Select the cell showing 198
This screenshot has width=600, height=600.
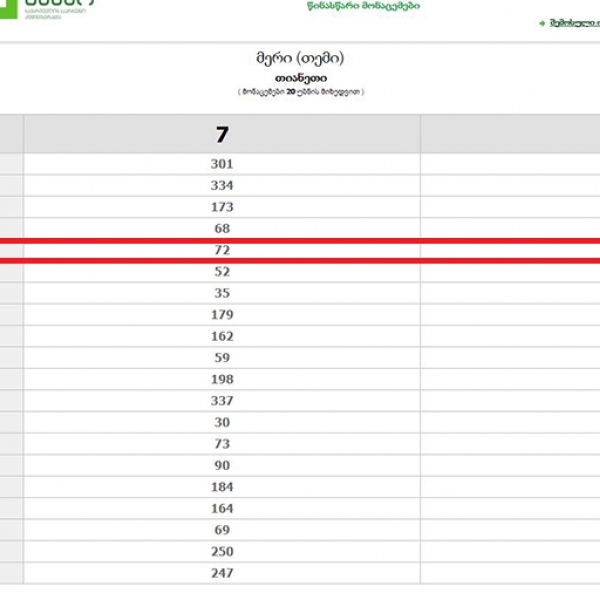(222, 380)
